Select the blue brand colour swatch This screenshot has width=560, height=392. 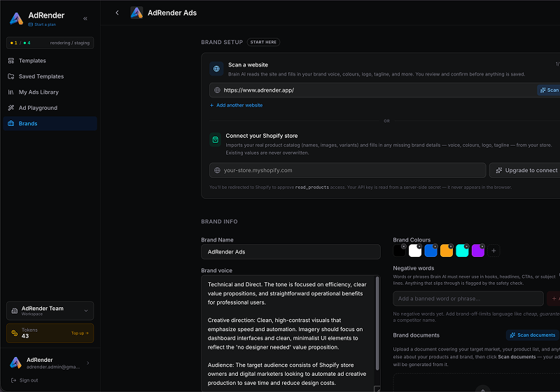pyautogui.click(x=430, y=251)
